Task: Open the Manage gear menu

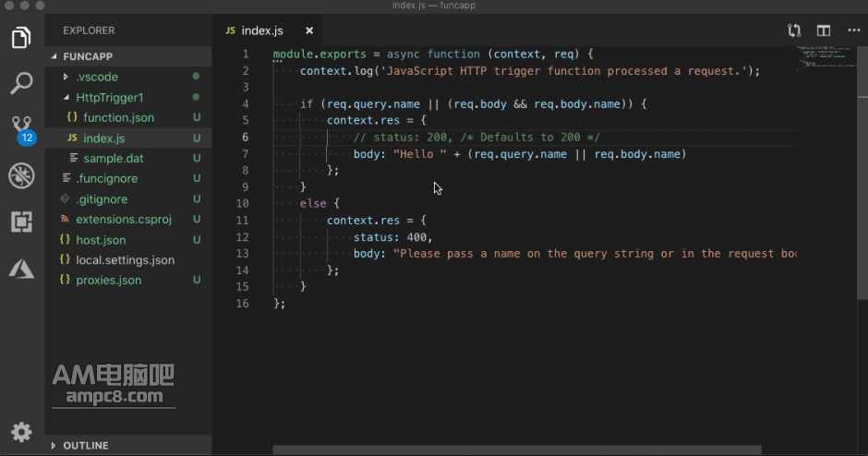Action: (21, 432)
